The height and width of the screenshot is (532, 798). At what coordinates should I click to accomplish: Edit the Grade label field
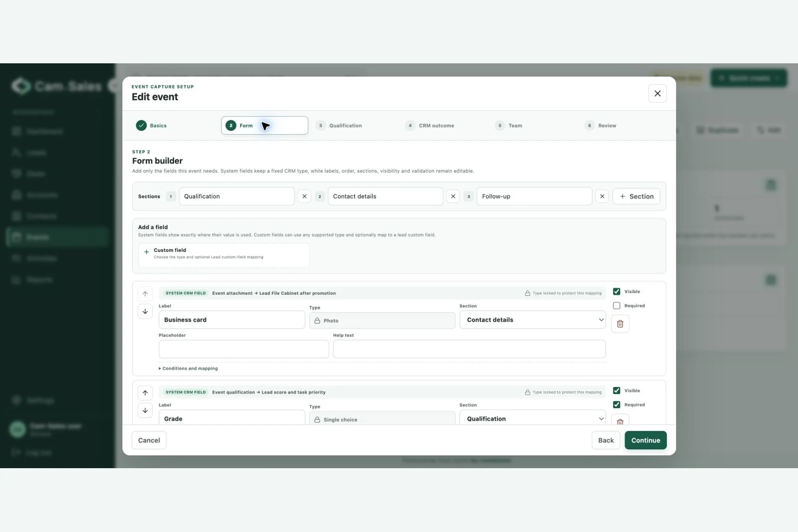coord(232,417)
